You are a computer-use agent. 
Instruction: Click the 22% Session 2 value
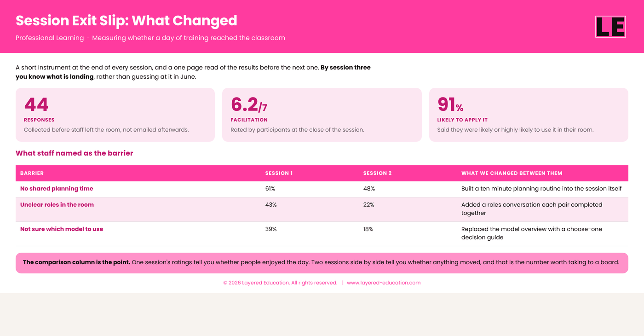pyautogui.click(x=369, y=205)
